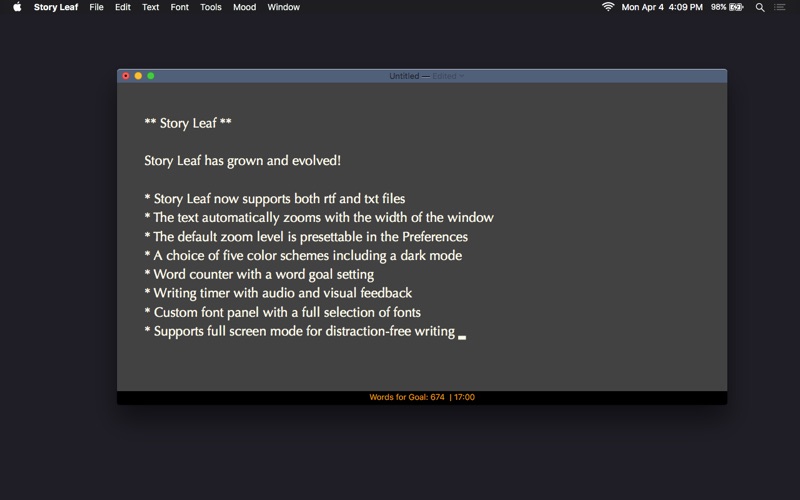Screen dimensions: 800x500
Task: Open the Story Leaf application menu
Action: (56, 7)
